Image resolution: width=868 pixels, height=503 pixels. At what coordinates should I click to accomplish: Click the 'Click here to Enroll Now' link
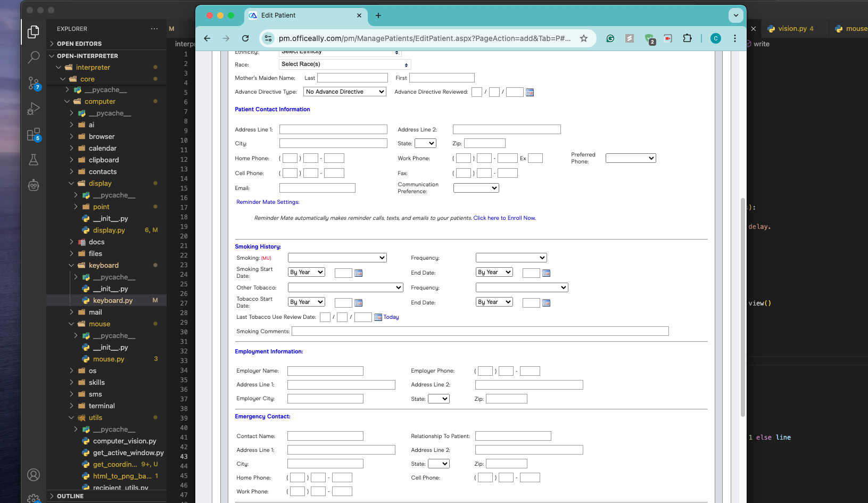504,218
